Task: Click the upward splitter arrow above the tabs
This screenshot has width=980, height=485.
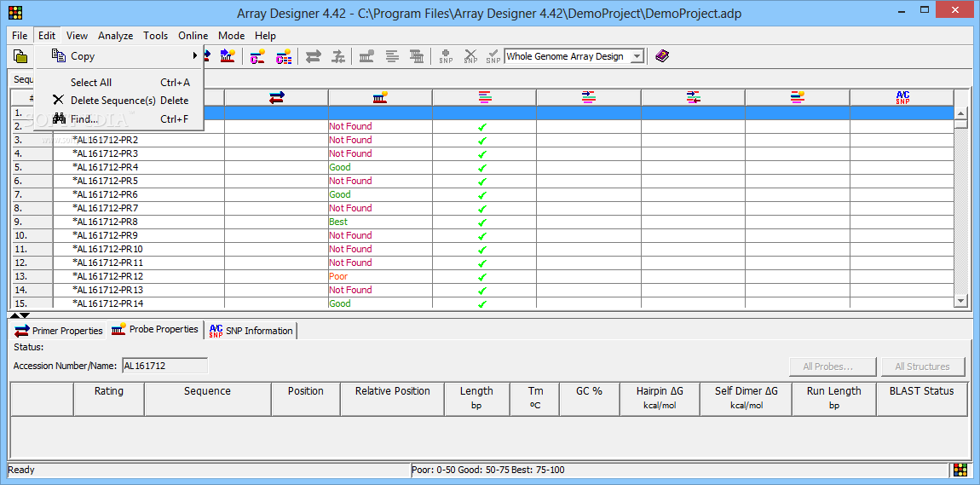Action: (15, 315)
